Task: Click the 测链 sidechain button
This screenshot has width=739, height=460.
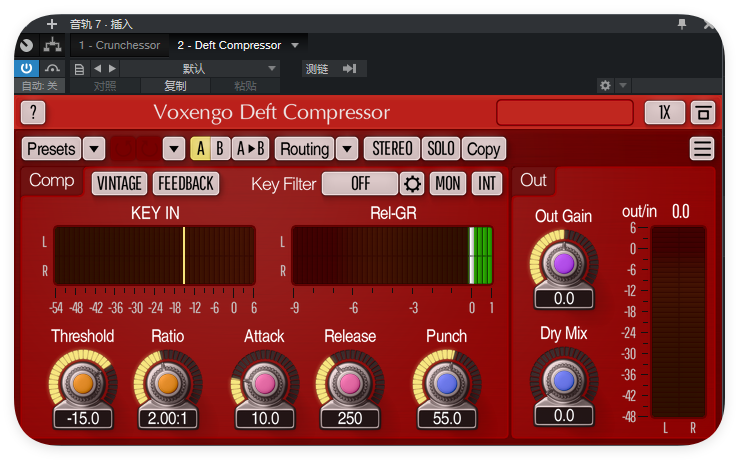Action: 317,69
